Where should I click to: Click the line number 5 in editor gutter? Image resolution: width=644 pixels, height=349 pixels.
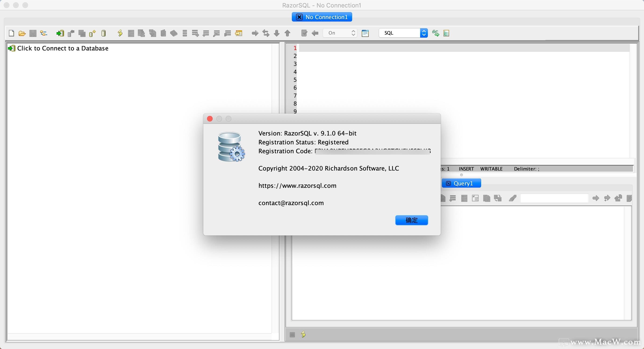point(295,80)
